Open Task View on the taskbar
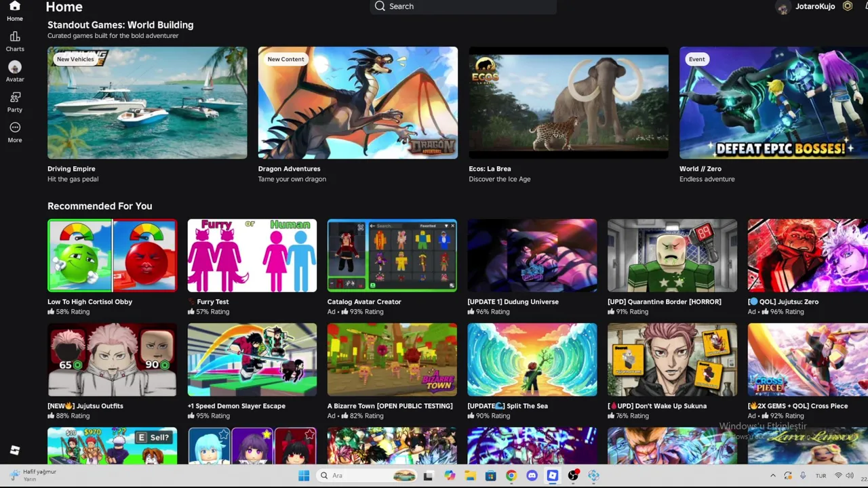Screen dimensions: 868x488 pyautogui.click(x=428, y=476)
